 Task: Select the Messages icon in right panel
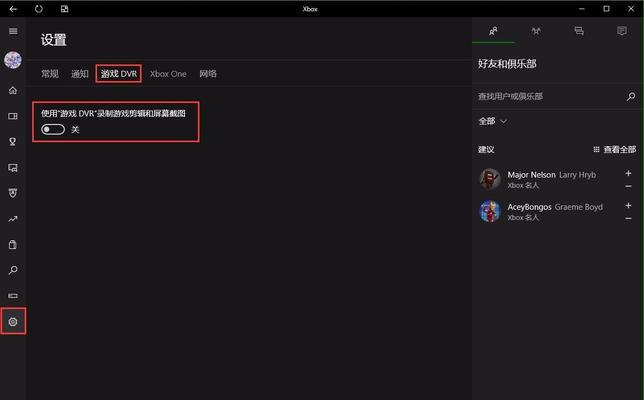pyautogui.click(x=579, y=31)
